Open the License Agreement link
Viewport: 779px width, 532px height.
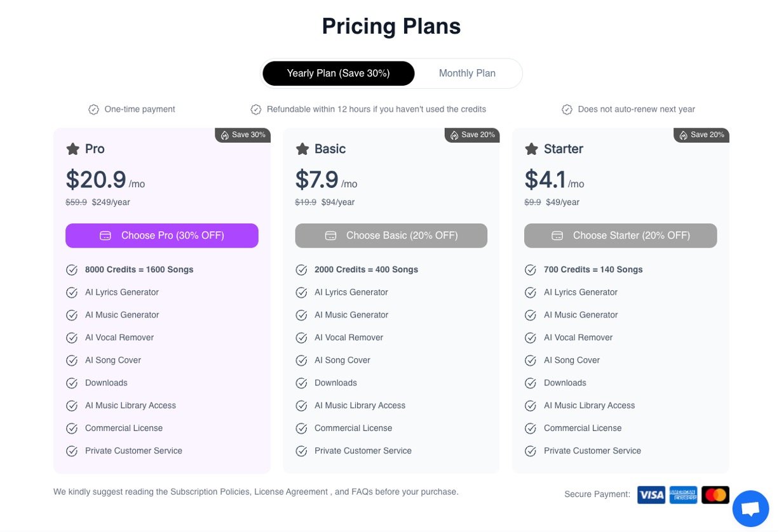(291, 492)
